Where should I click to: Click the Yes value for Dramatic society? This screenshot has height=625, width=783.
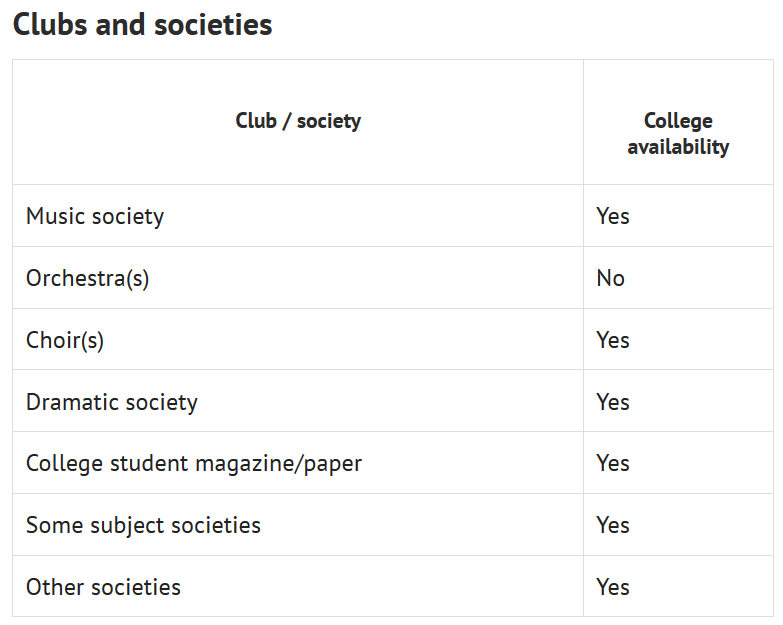(613, 402)
